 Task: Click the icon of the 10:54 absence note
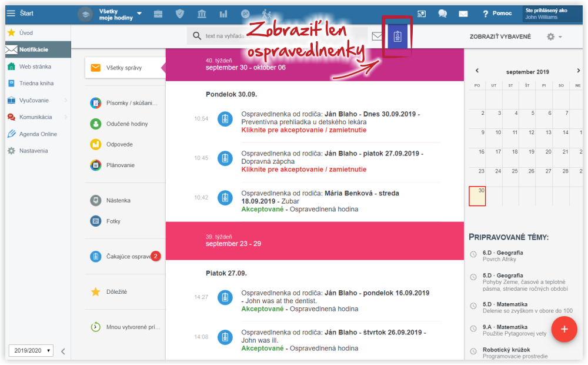coord(225,119)
